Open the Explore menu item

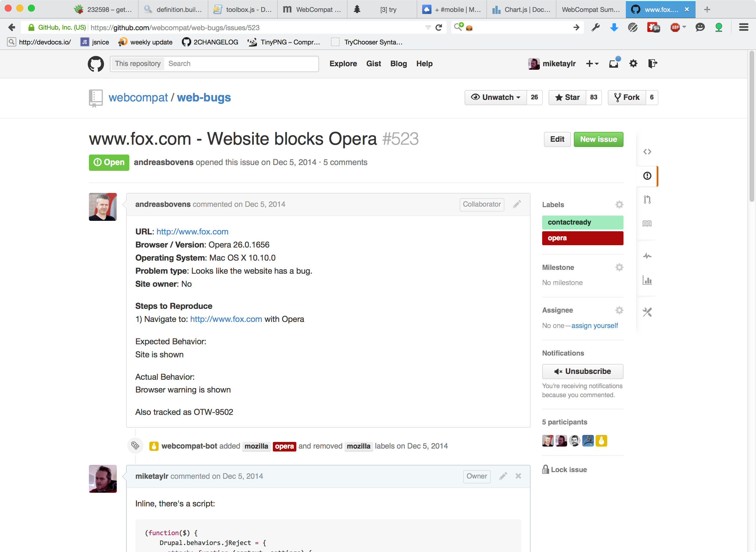[343, 64]
